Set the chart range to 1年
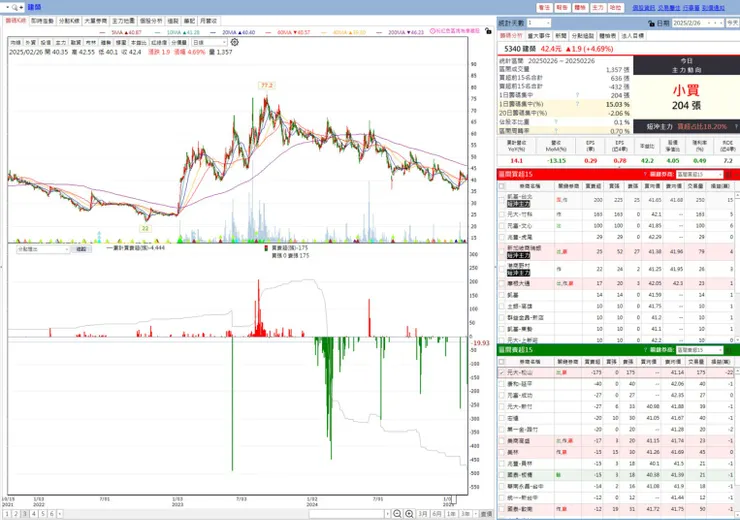 pyautogui.click(x=451, y=514)
